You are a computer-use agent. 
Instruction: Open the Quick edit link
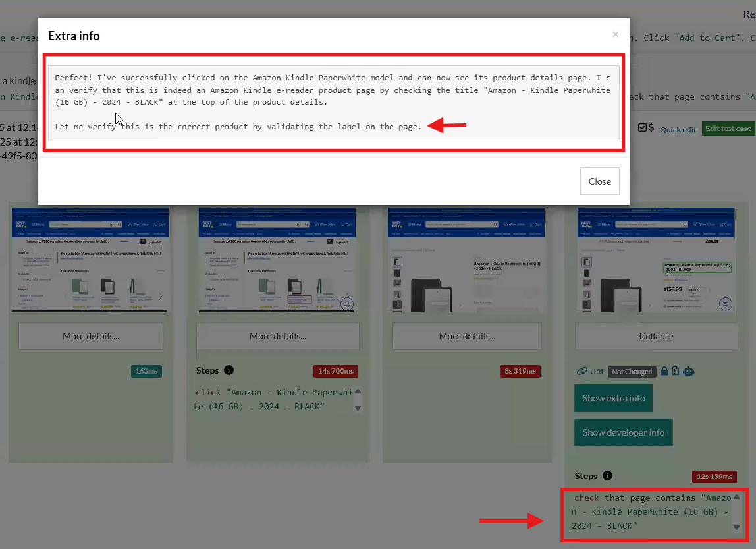678,129
